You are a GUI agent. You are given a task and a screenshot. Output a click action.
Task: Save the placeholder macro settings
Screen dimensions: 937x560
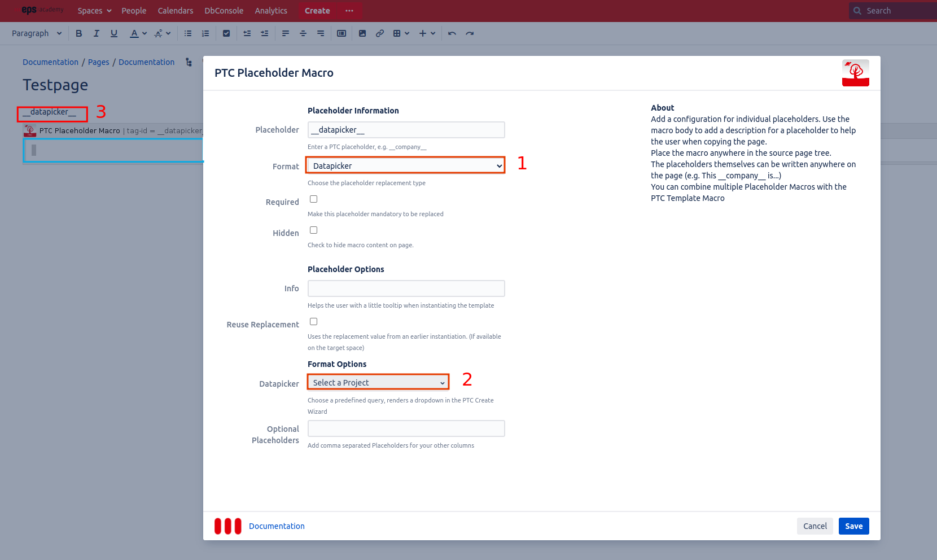pyautogui.click(x=853, y=526)
